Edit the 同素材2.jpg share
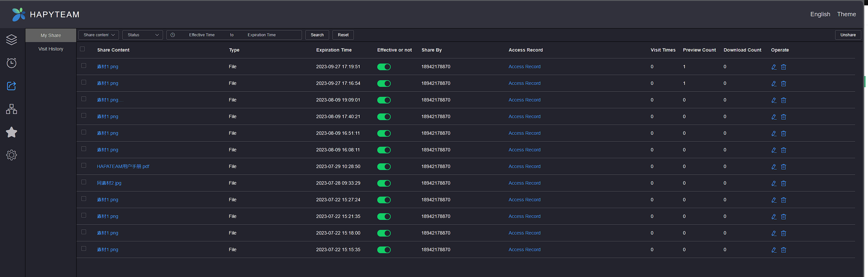Screen dimensions: 868x277 coord(774,183)
